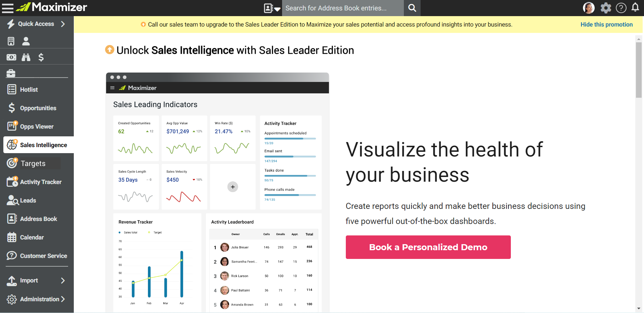Expand the Import submenu arrow

tap(63, 280)
